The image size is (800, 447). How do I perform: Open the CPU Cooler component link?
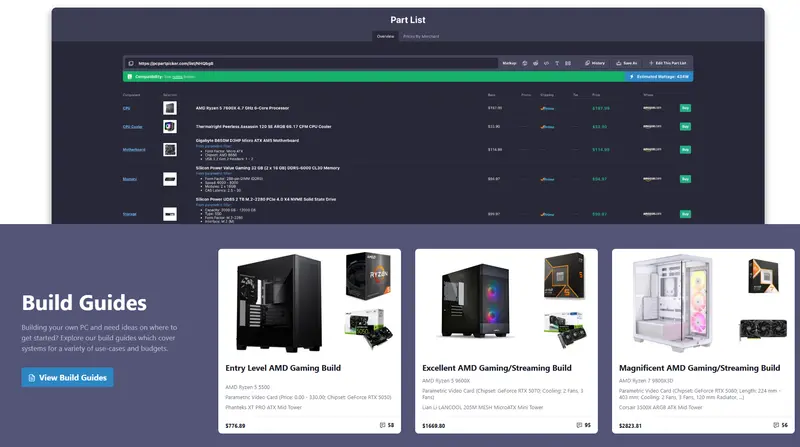coord(133,127)
